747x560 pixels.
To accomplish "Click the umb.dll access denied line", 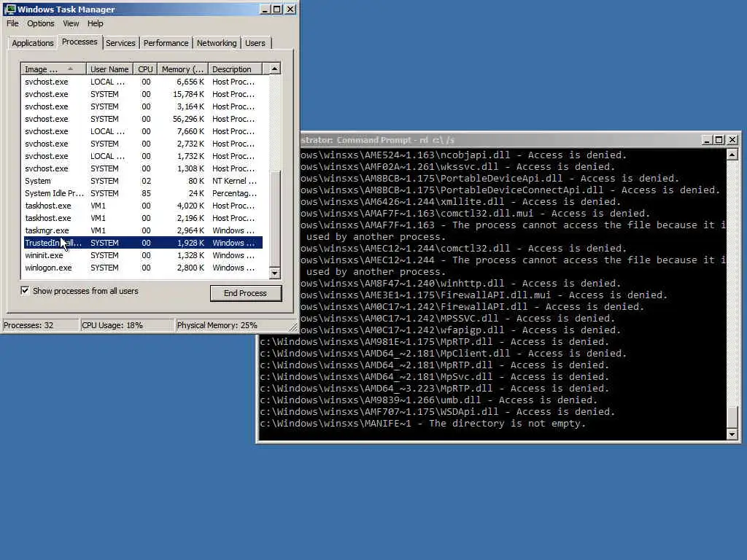I will click(428, 400).
